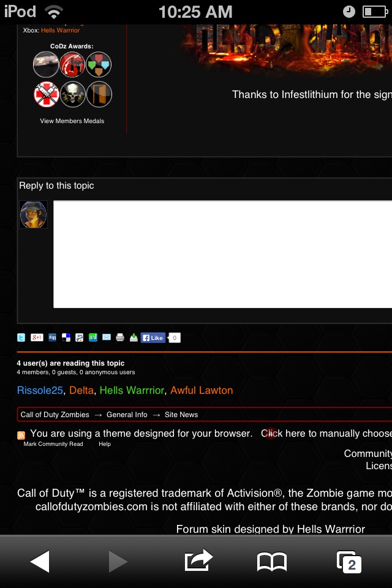Like the topic on Facebook
392x588 pixels.
click(153, 338)
